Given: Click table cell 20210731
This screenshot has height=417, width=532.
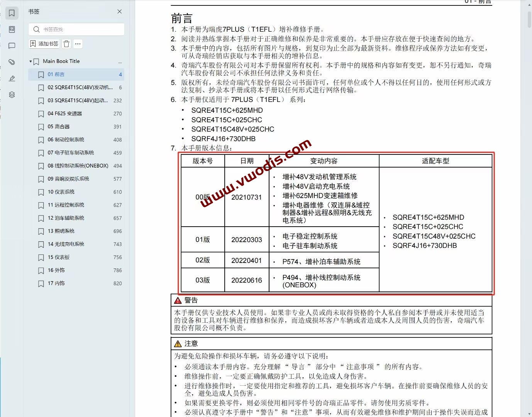Looking at the screenshot, I should point(247,197).
